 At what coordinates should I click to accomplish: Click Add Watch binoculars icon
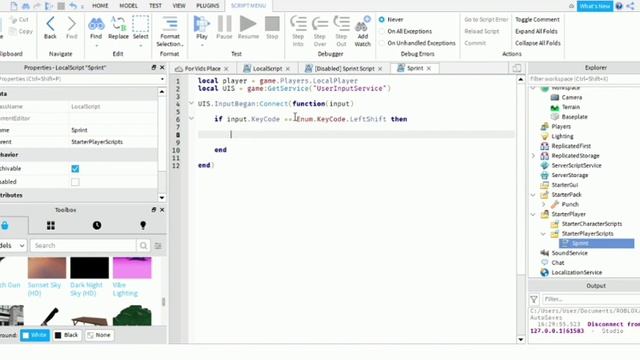pos(362,24)
